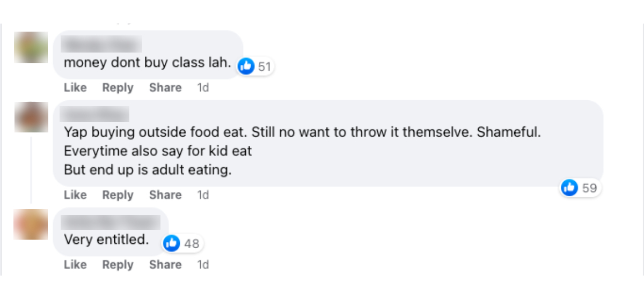Reply to the 'money dont buy class lah' comment
Viewport: 644px width, 297px height.
click(x=118, y=87)
